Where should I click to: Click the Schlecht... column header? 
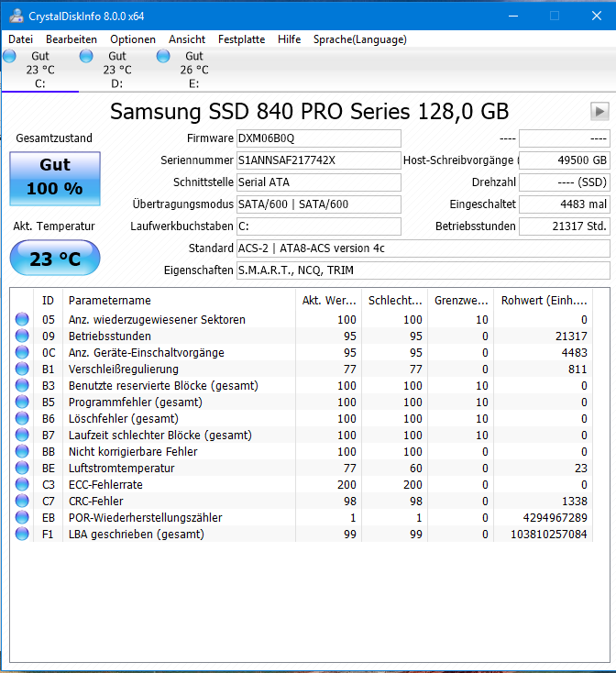point(395,301)
